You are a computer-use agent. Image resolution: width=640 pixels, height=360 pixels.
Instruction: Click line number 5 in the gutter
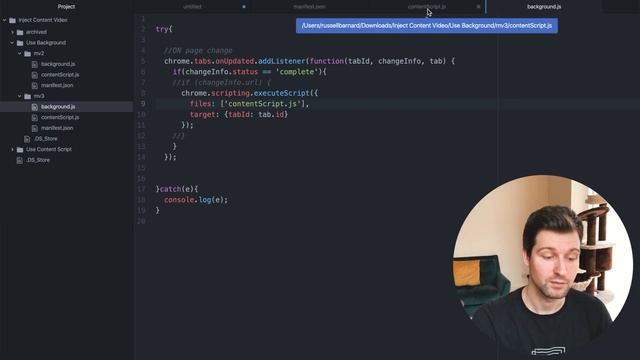click(x=143, y=61)
